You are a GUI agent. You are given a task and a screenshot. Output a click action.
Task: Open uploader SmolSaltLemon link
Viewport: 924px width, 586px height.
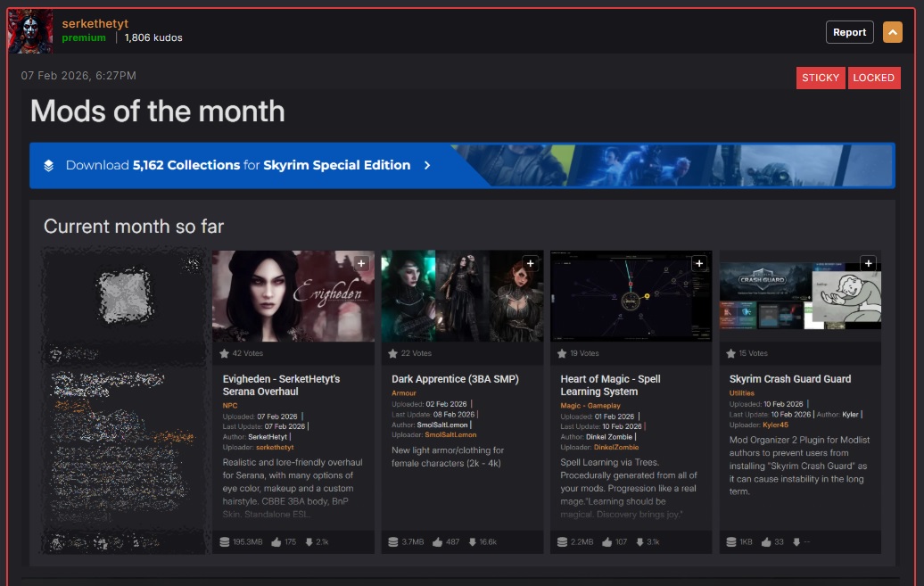click(x=450, y=435)
